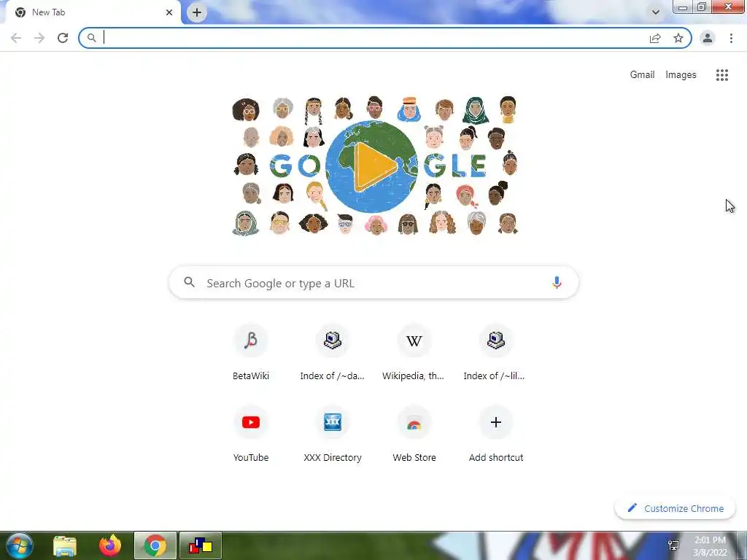Expand the tab search dropdown arrow

point(656,12)
